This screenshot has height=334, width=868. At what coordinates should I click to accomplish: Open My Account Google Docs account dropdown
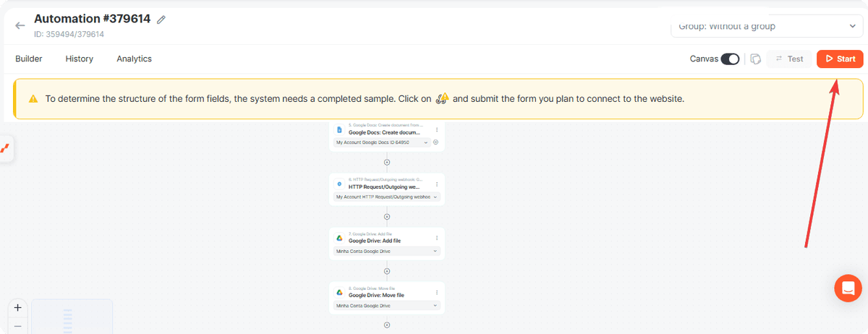(382, 142)
